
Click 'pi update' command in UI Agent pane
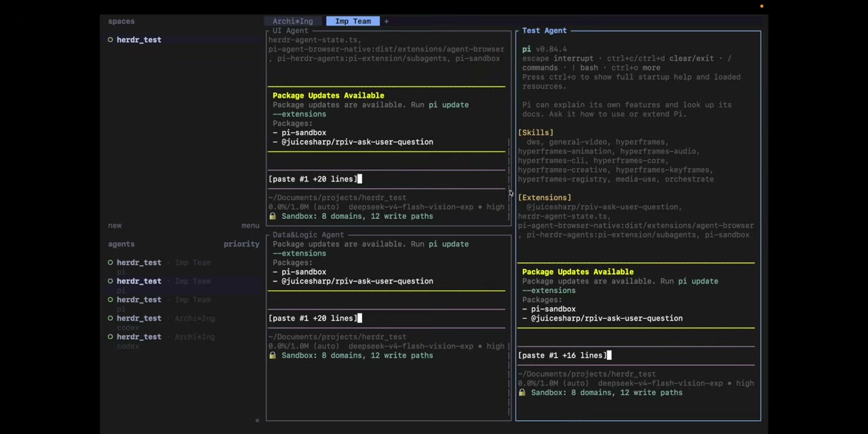click(448, 105)
